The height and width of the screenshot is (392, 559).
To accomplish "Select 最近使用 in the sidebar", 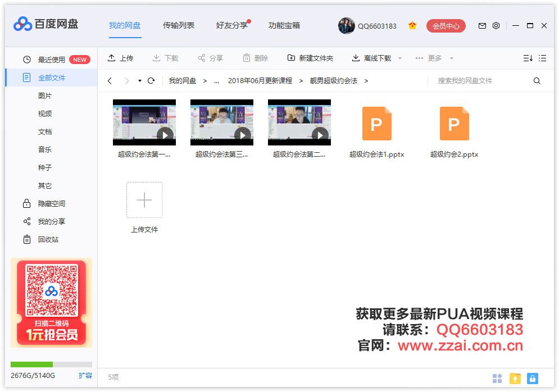I will click(51, 60).
